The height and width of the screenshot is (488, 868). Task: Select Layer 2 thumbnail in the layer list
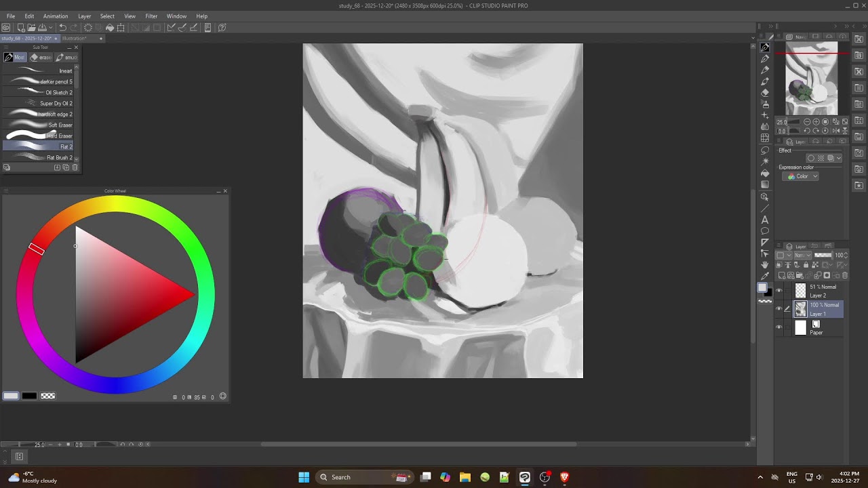click(x=801, y=291)
